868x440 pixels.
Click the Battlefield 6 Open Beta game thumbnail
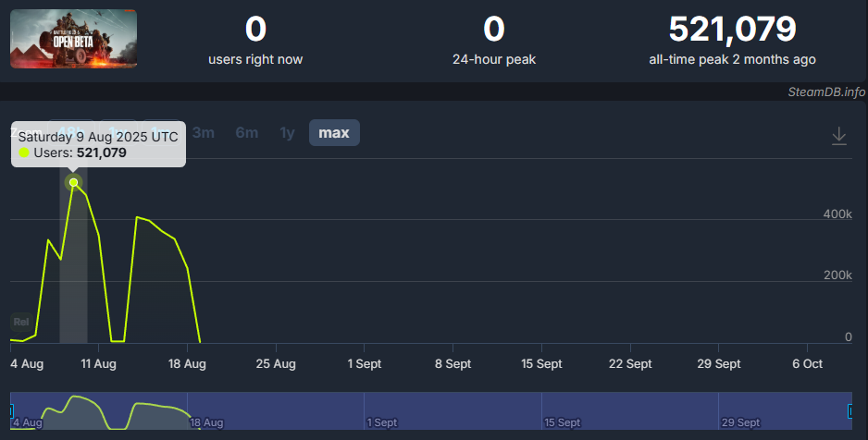(x=74, y=39)
